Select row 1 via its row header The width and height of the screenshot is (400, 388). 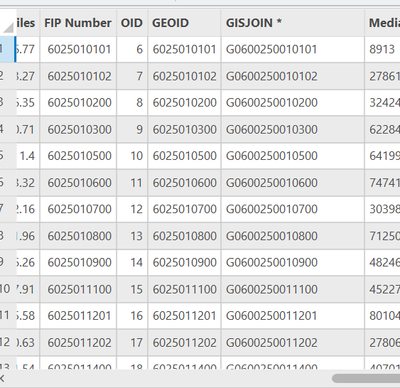point(7,49)
